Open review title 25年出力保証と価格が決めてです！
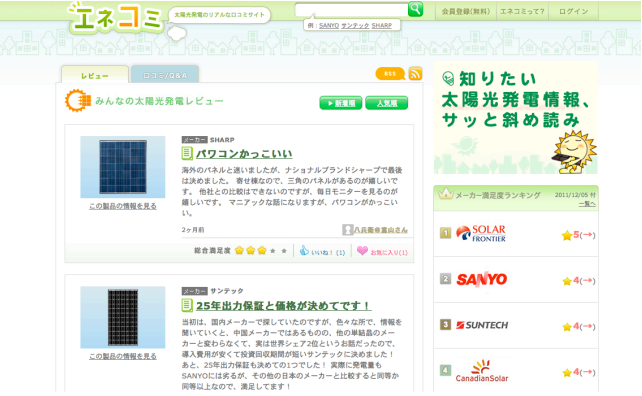The width and height of the screenshot is (642, 396). point(283,305)
